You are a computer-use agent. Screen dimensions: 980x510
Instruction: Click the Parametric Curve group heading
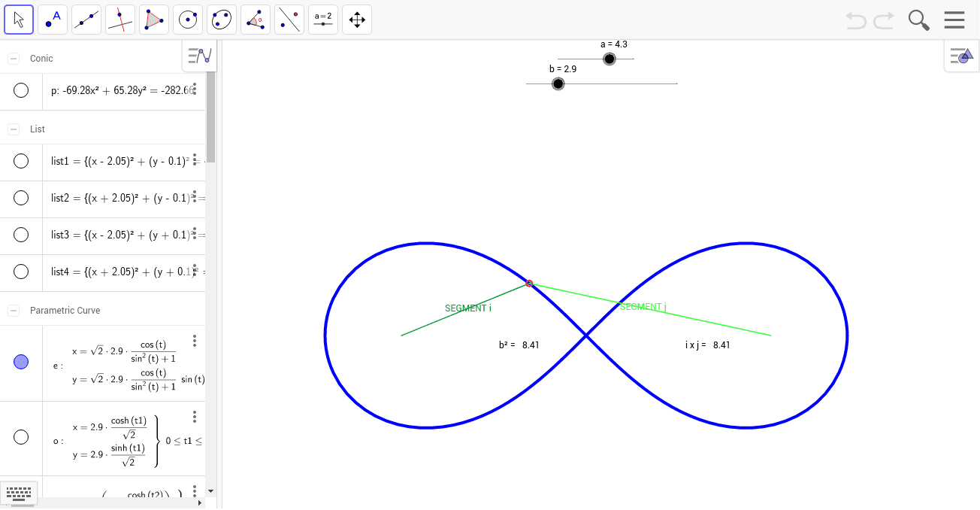(65, 311)
